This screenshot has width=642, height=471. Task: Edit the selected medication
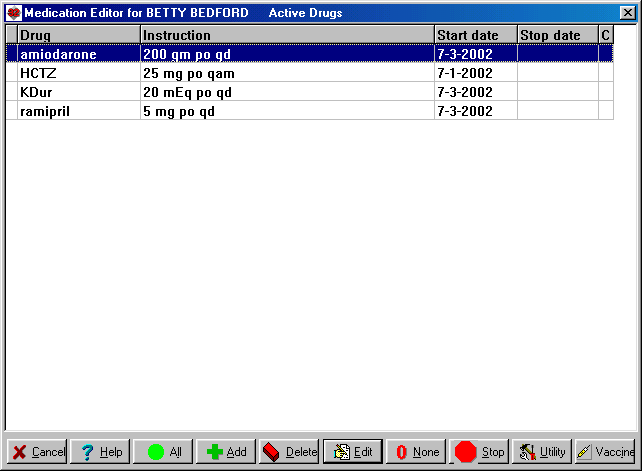point(353,452)
